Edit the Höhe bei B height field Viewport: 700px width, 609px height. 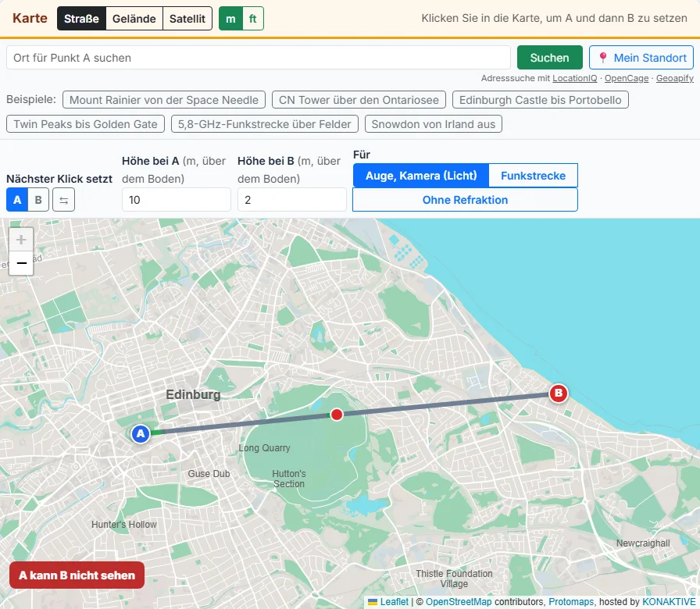292,200
